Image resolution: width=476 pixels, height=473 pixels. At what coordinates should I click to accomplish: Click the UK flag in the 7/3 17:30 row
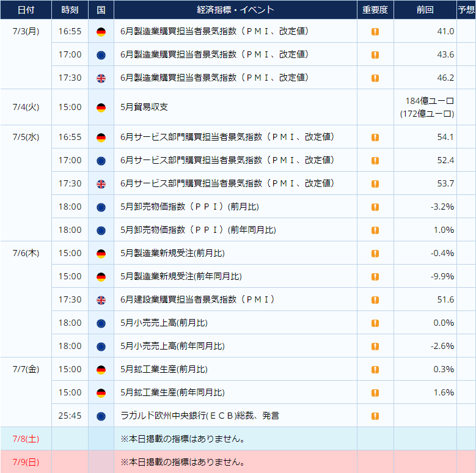click(101, 78)
